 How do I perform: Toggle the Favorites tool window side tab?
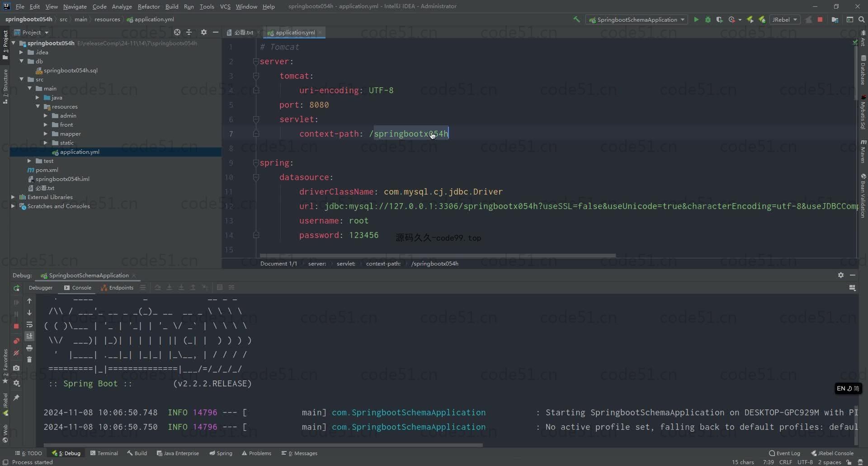[x=5, y=366]
